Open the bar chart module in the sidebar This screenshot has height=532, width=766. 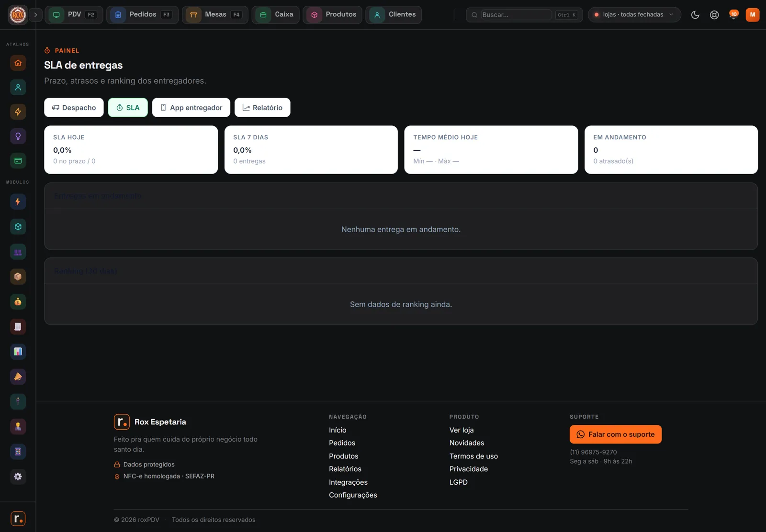18,352
